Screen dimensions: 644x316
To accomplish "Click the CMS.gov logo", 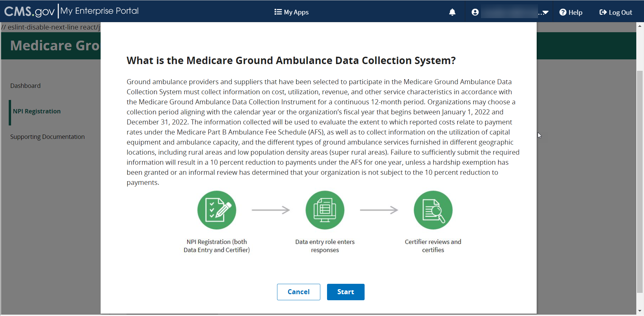I will (29, 12).
